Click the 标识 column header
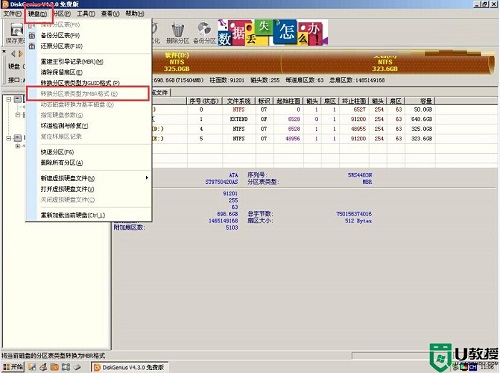The width and height of the screenshot is (500, 373). (x=264, y=101)
